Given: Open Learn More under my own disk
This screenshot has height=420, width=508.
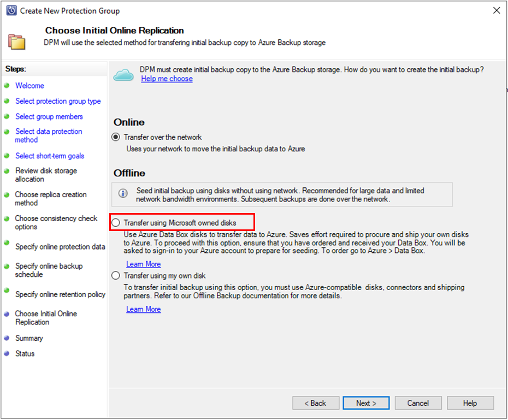Looking at the screenshot, I should pyautogui.click(x=144, y=309).
